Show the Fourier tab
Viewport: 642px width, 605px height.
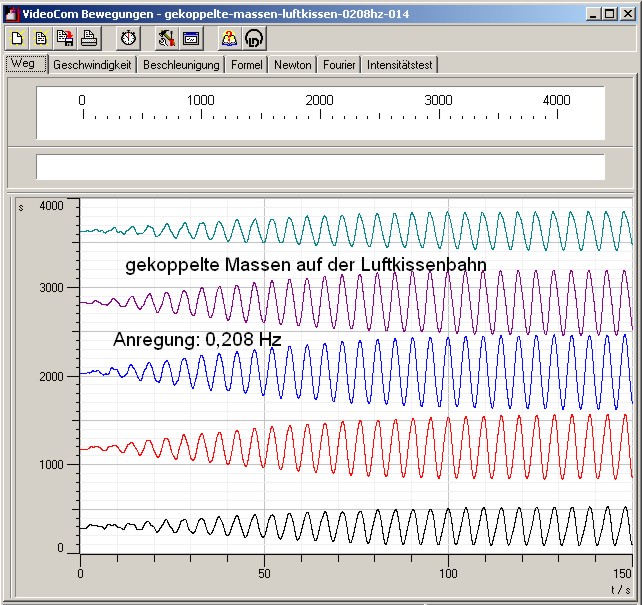click(339, 65)
